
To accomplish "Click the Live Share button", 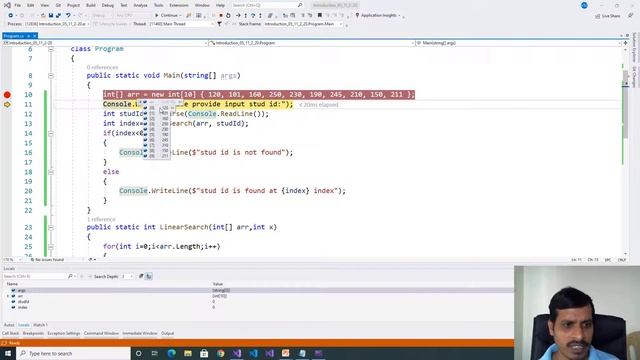I will click(x=607, y=16).
